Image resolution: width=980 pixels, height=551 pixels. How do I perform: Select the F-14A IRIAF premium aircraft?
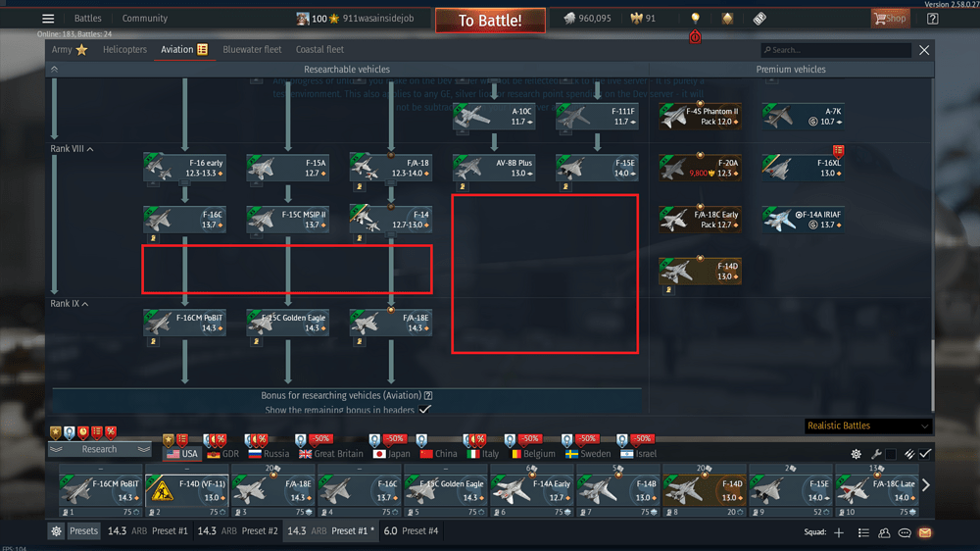point(804,220)
